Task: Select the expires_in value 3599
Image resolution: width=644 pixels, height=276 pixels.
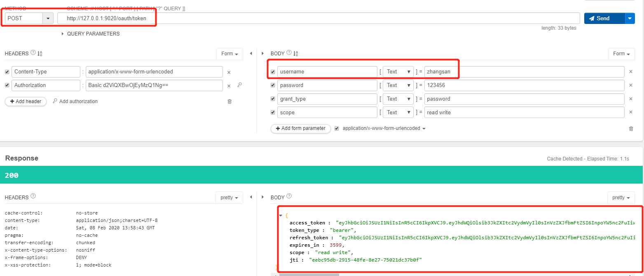Action: pyautogui.click(x=336, y=245)
